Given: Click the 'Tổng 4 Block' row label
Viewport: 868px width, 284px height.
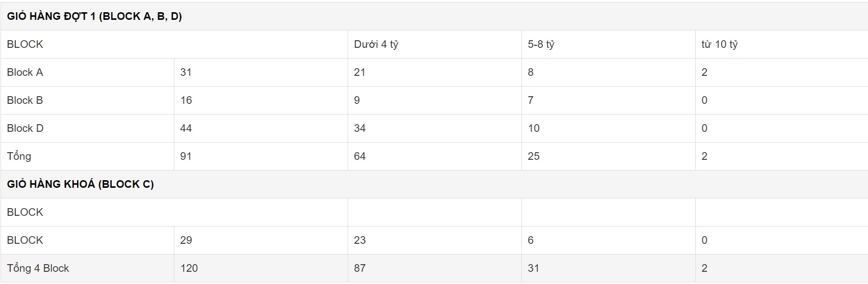Looking at the screenshot, I should click(38, 268).
